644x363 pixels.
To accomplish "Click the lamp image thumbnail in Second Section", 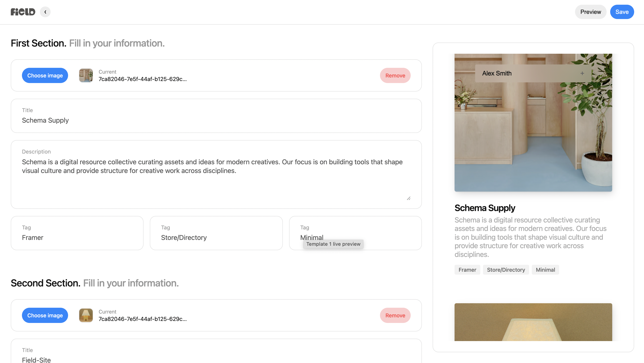I will click(86, 315).
